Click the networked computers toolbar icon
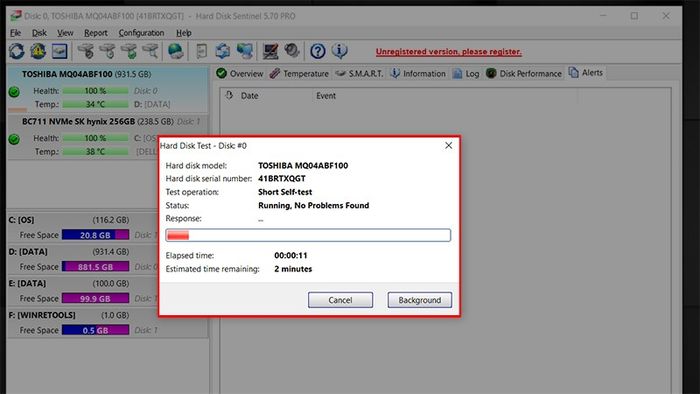This screenshot has height=394, width=700. [245, 51]
